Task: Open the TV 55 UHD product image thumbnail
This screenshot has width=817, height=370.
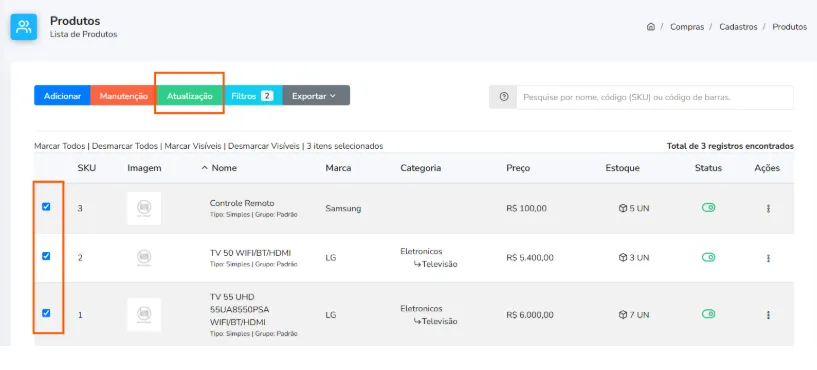Action: point(144,315)
